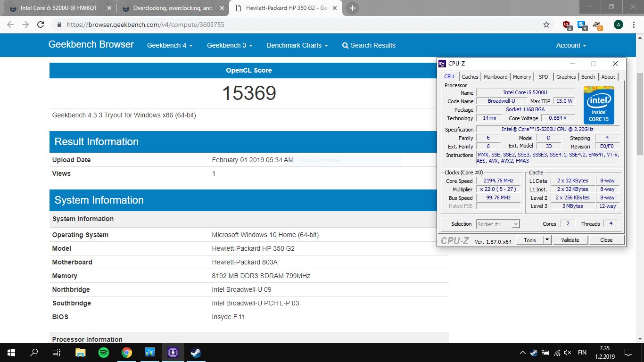Click the CPU-Z Validate button
Image resolution: width=644 pixels, height=362 pixels.
coord(570,240)
